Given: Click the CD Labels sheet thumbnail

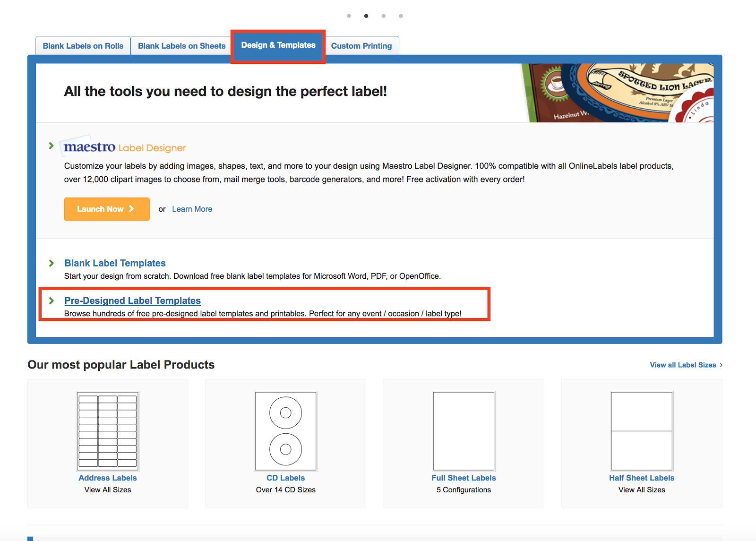Looking at the screenshot, I should pos(286,431).
